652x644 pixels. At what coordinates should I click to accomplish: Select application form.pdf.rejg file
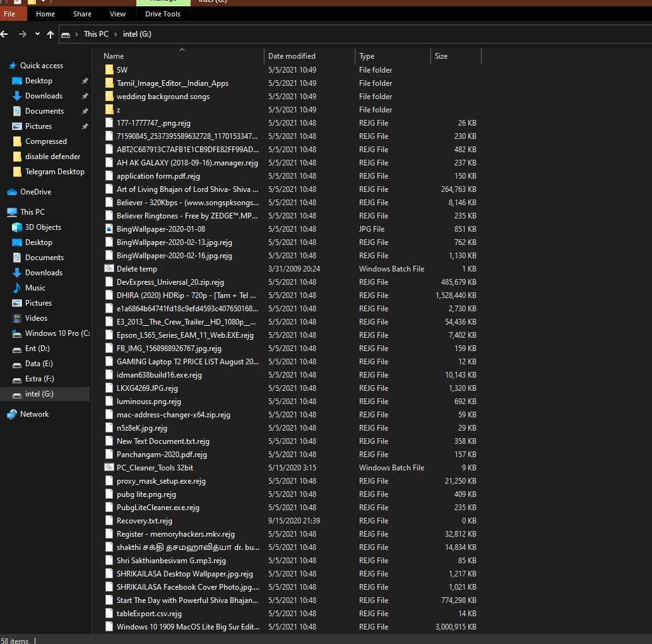tap(158, 176)
